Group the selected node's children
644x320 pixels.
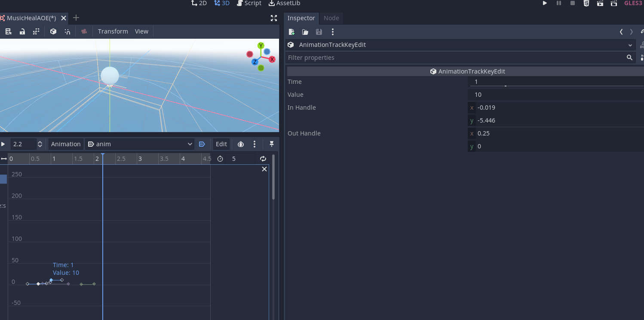pyautogui.click(x=37, y=31)
